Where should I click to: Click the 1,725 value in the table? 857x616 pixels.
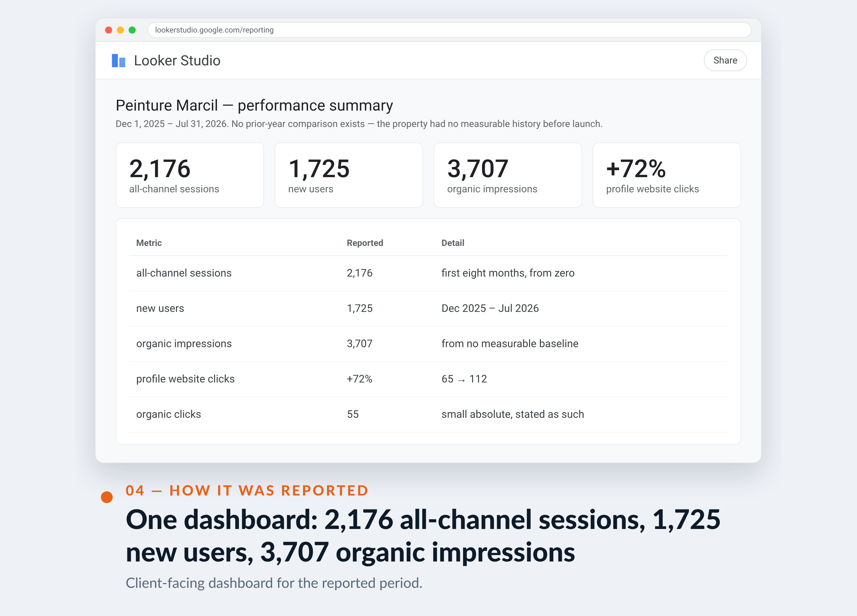(359, 308)
